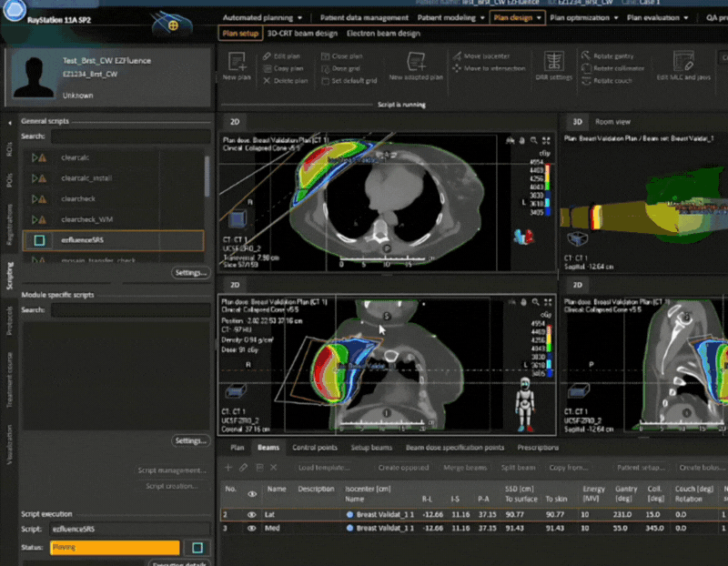This screenshot has width=728, height=566.
Task: Click Module specific scripts Settings button
Action: 190,440
